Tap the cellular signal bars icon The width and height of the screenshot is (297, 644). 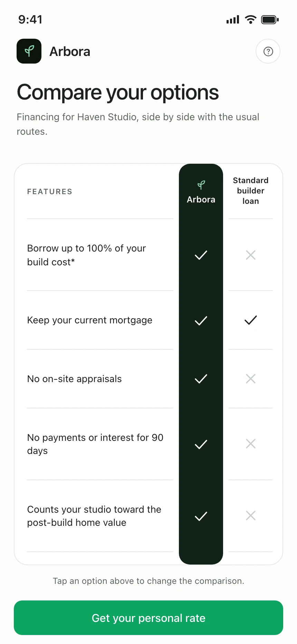pyautogui.click(x=233, y=20)
